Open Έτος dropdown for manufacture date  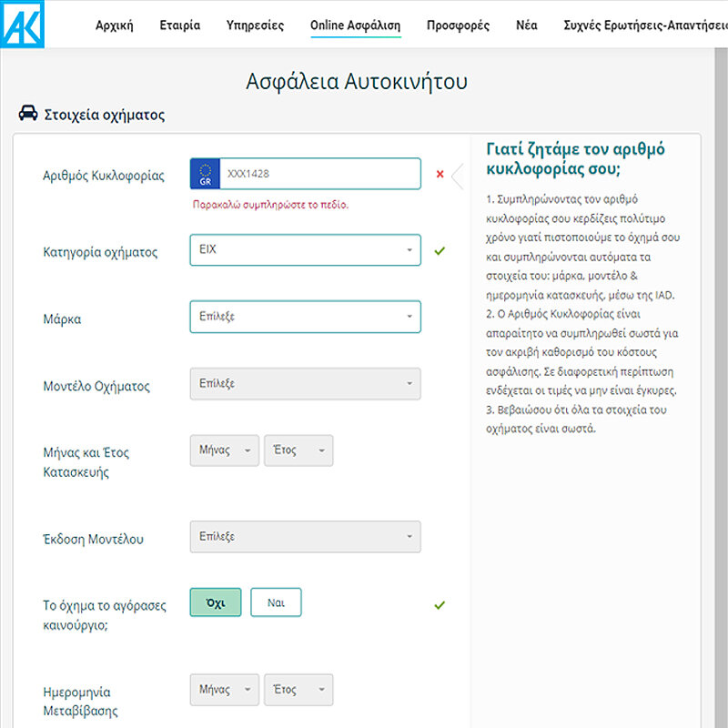tap(298, 450)
